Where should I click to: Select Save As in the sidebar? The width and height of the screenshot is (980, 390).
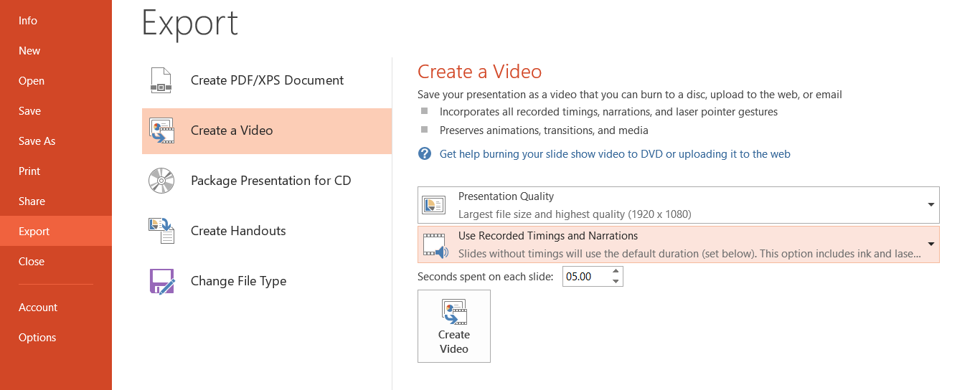[x=56, y=141]
